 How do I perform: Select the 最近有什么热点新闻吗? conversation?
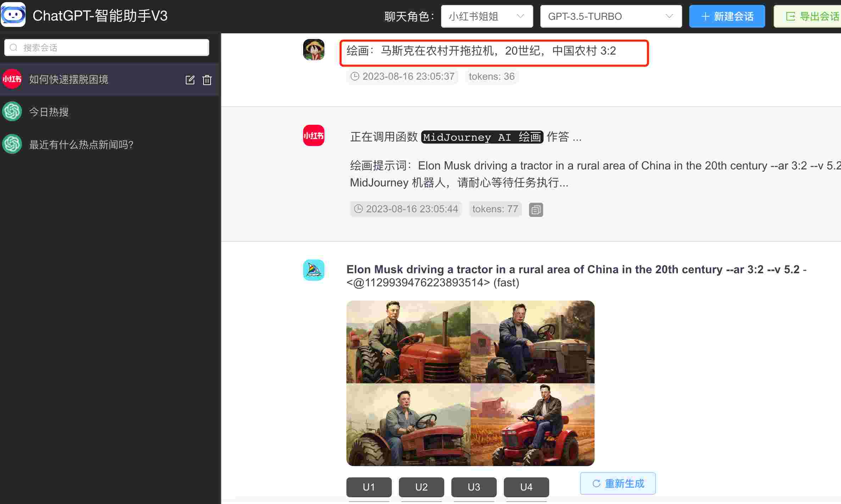(x=81, y=145)
